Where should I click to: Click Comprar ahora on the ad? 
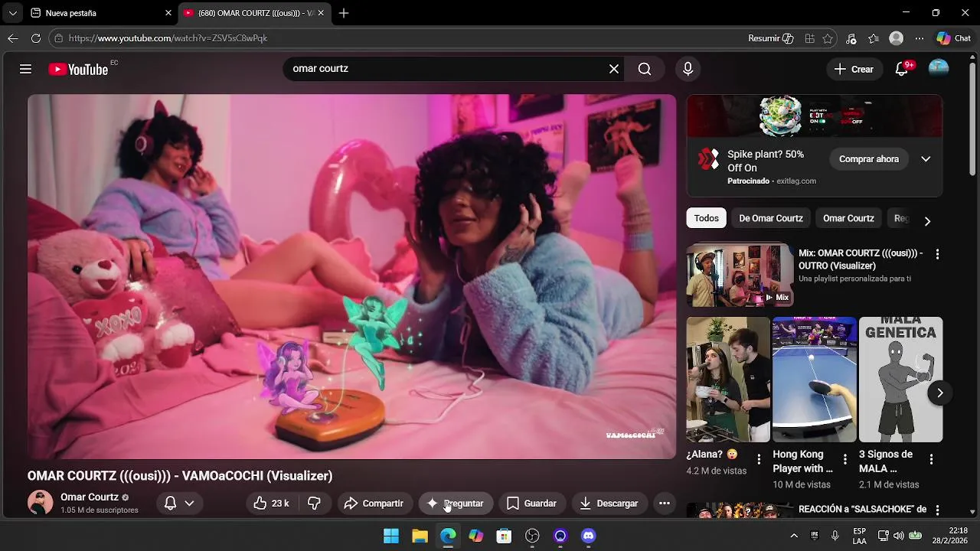[x=869, y=159]
